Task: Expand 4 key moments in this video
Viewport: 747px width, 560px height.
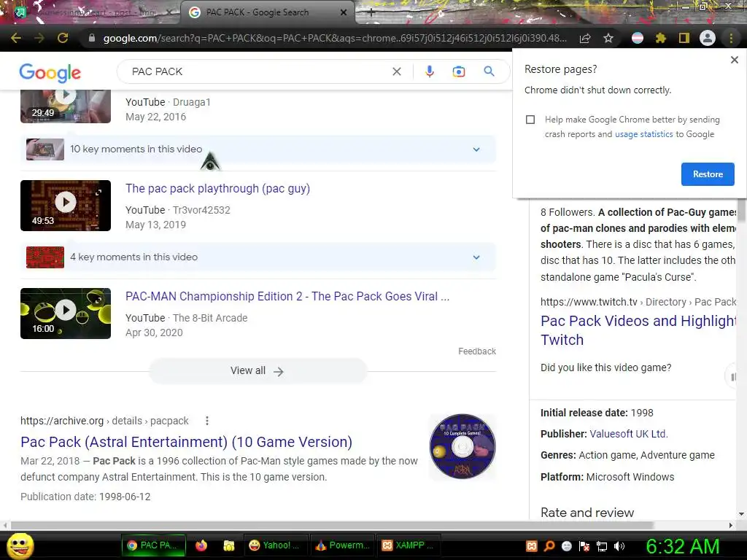Action: (x=258, y=257)
